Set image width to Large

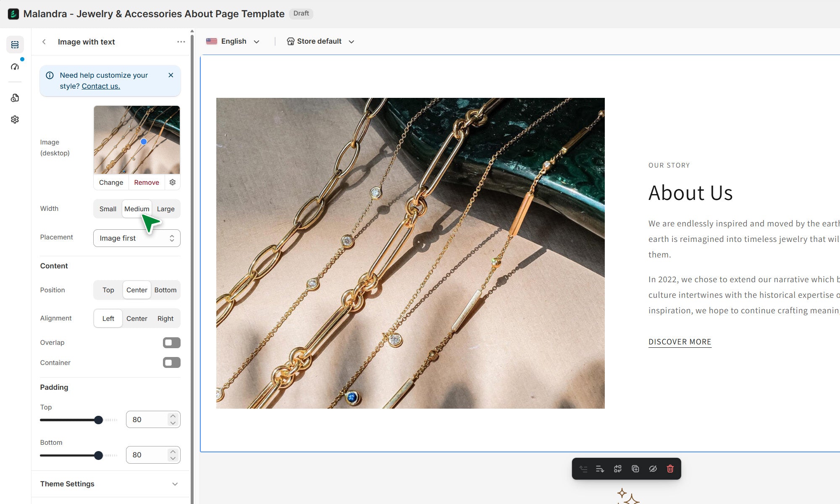coord(165,209)
